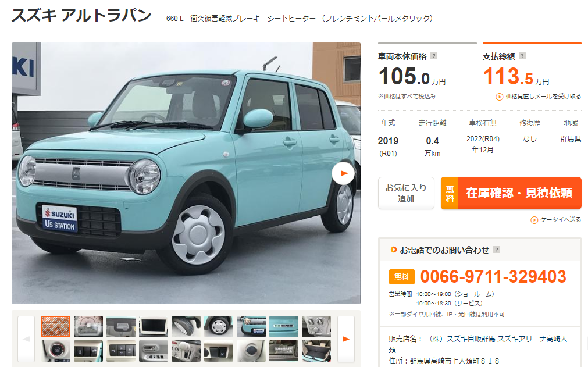
Task: Click orange arrow icon by 価格見直しメール
Action: click(500, 97)
